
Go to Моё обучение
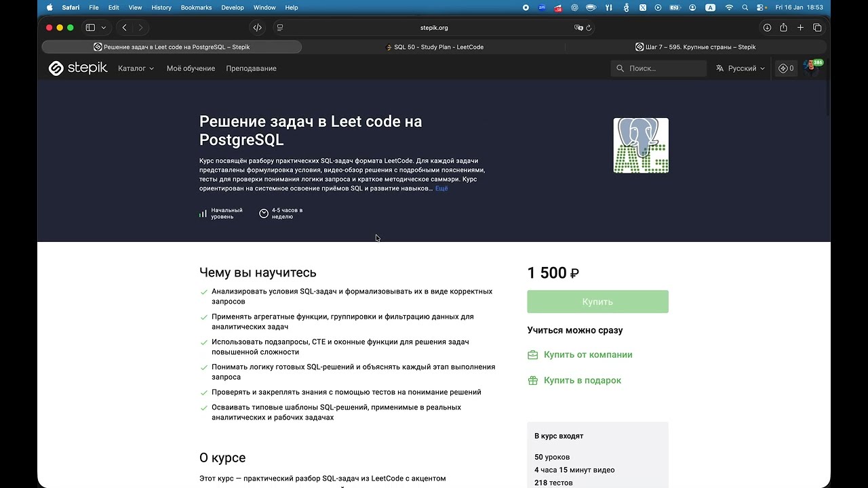(191, 68)
